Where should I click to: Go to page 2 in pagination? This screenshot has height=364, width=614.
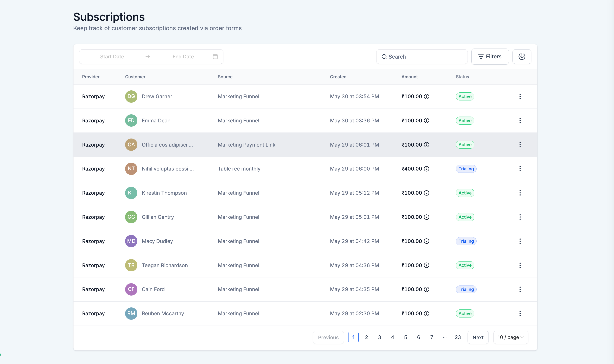coord(366,337)
